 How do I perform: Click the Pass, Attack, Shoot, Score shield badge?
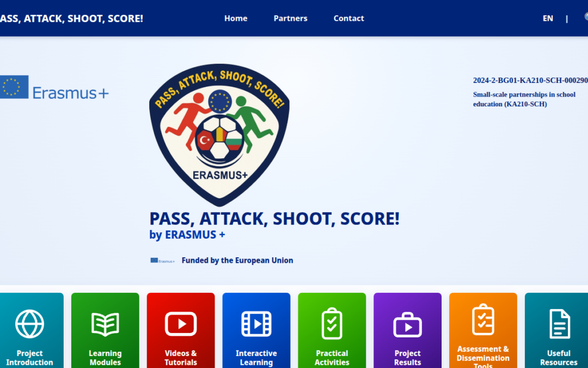click(219, 135)
